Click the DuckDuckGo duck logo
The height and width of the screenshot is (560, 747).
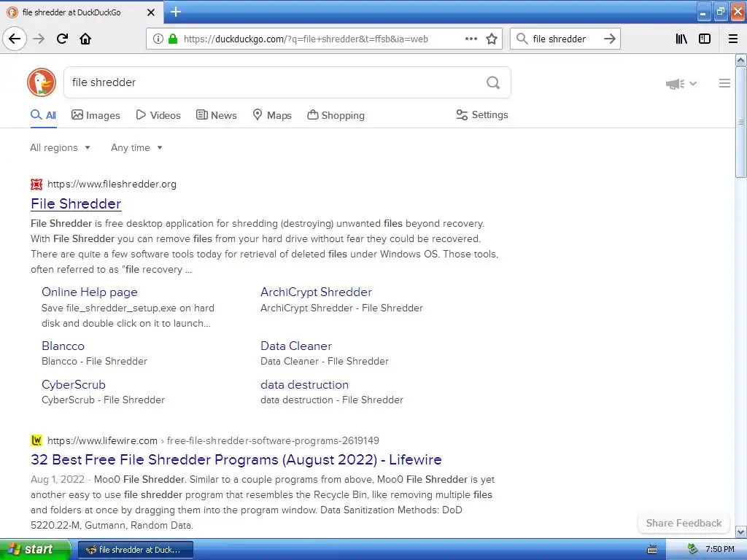point(42,82)
